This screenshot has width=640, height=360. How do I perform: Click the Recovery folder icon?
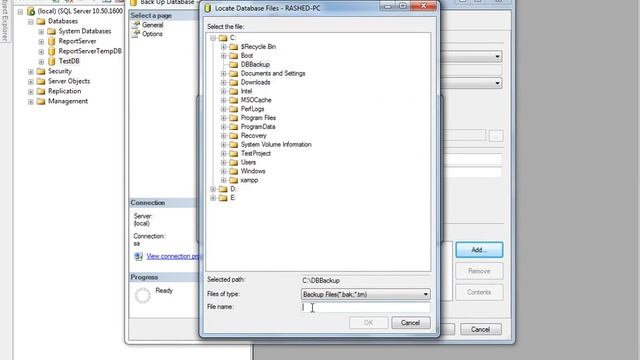(233, 136)
